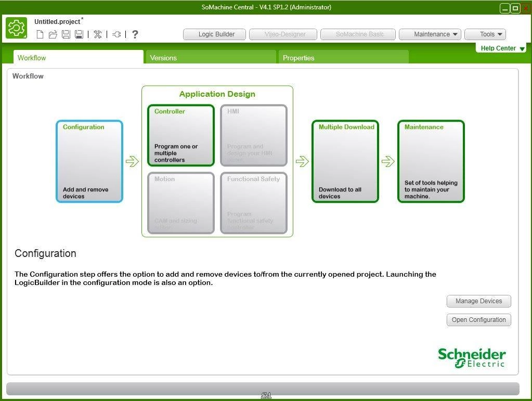This screenshot has height=401, width=532.
Task: Click the Save As dark floppy disk icon
Action: [x=79, y=34]
